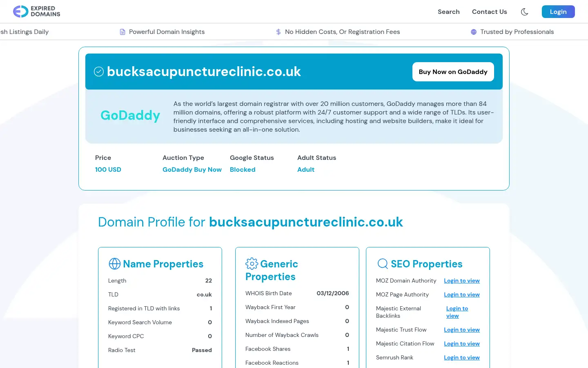Click the Generic Properties heading
Image resolution: width=588 pixels, height=368 pixels.
point(272,270)
